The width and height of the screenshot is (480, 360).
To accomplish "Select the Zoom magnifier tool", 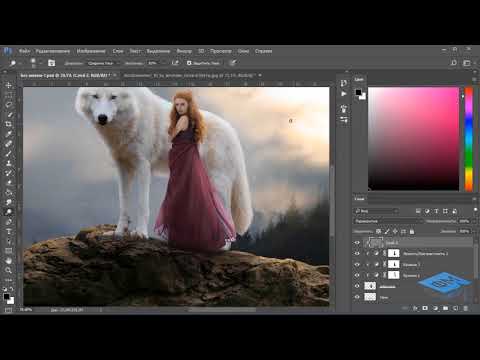I will coord(9,270).
